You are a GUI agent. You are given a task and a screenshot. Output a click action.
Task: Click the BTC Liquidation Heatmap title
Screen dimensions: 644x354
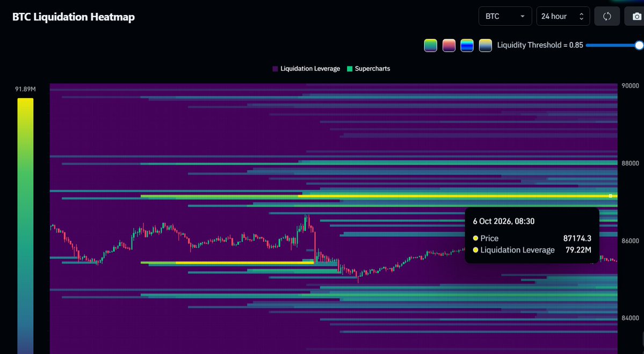[x=74, y=17]
